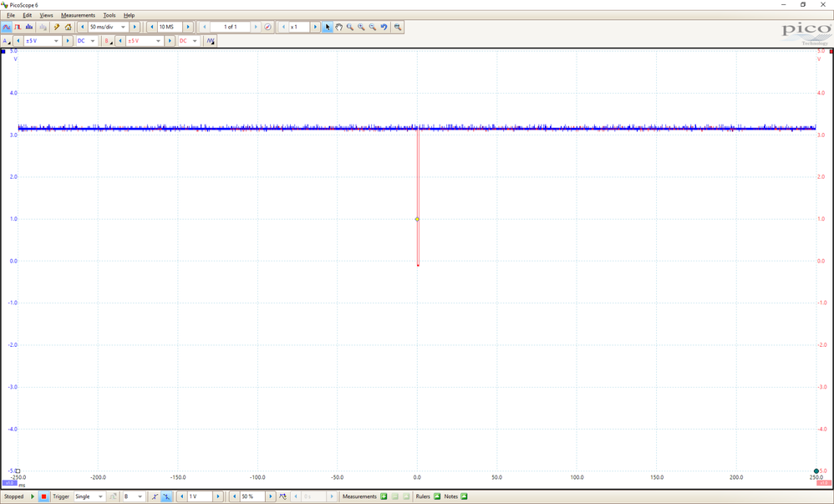Open the Tools menu

click(109, 15)
